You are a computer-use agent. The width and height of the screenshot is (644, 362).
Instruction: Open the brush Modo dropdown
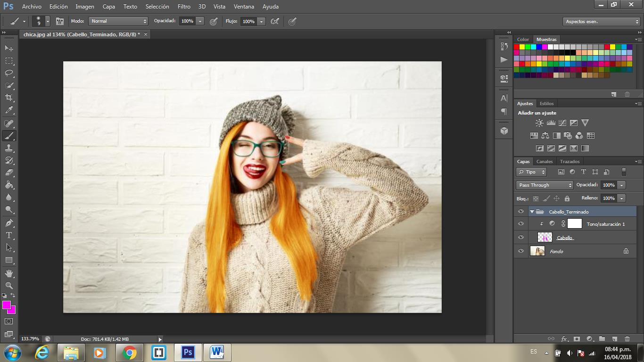118,21
